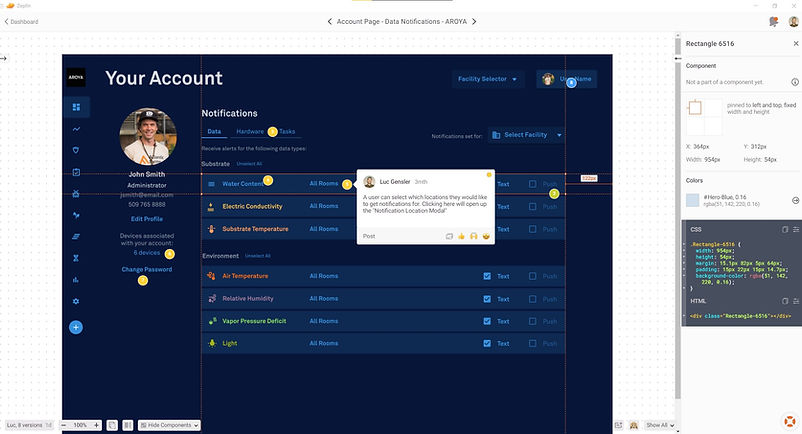Enable Push checkbox for Substrate Temperature
Image resolution: width=802 pixels, height=434 pixels.
(532, 229)
